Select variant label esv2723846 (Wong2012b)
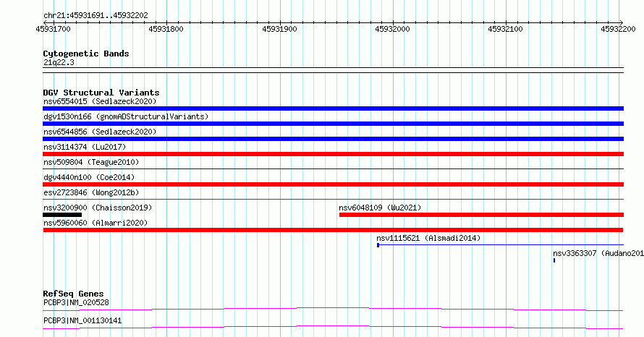 pyautogui.click(x=91, y=192)
